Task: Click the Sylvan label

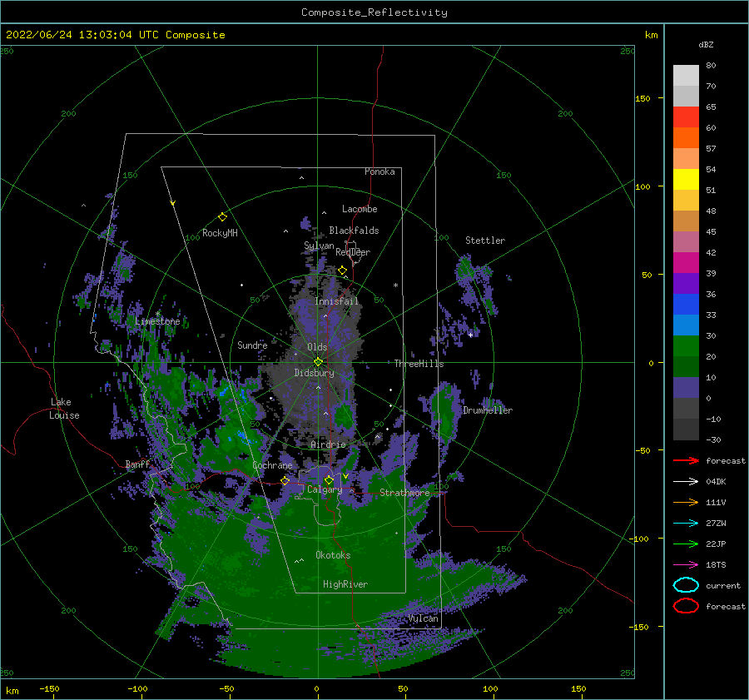Action: coord(319,246)
